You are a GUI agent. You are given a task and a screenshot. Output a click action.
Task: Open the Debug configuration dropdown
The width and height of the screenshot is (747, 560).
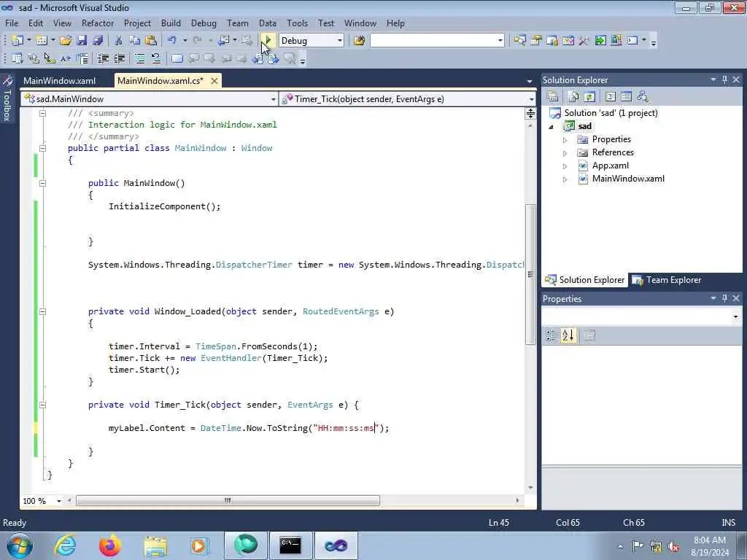click(340, 41)
